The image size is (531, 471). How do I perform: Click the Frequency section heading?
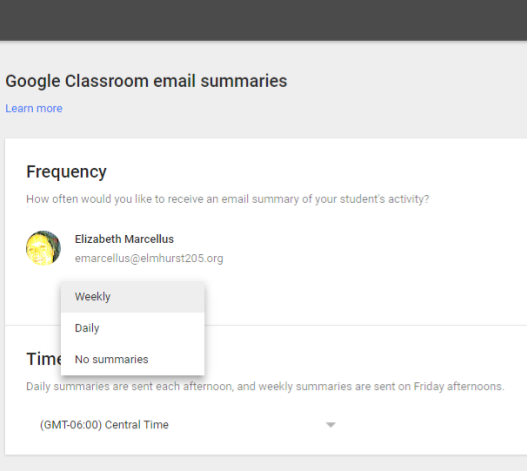[66, 172]
